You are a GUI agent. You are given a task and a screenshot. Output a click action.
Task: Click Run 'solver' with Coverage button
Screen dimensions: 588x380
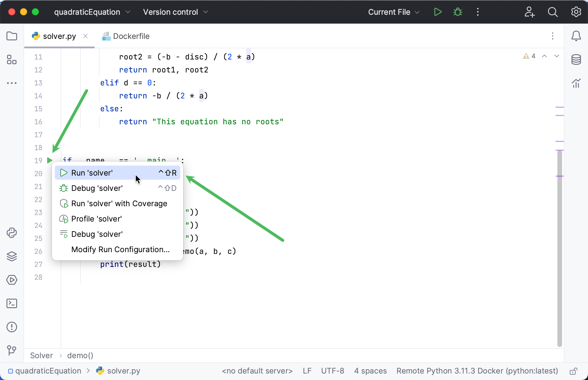(120, 204)
